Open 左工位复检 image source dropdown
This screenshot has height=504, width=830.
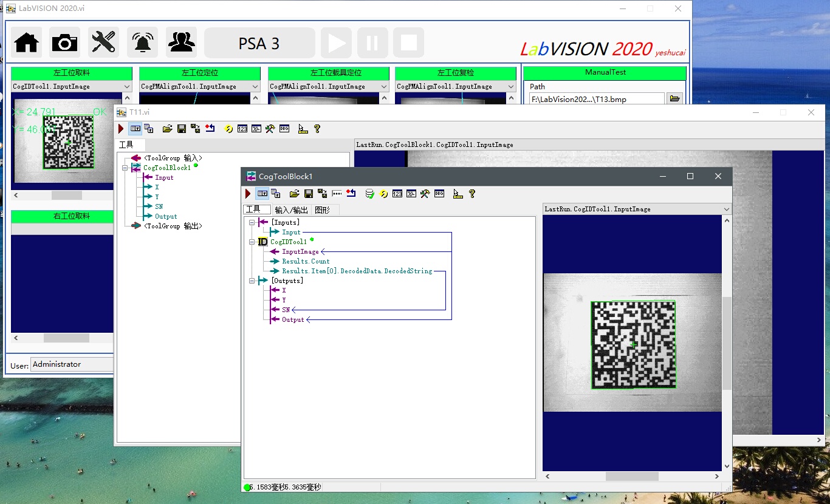(511, 87)
